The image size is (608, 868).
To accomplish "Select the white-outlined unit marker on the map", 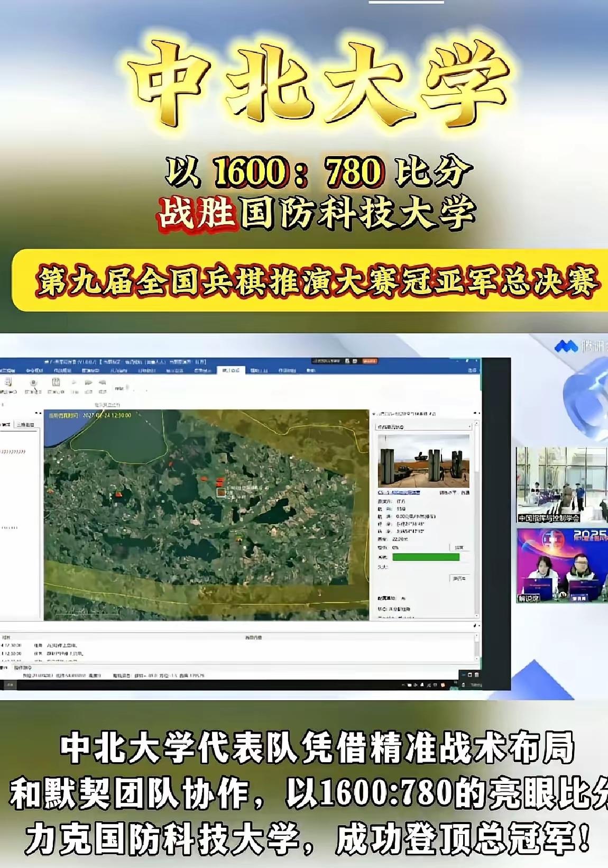I will point(222,492).
